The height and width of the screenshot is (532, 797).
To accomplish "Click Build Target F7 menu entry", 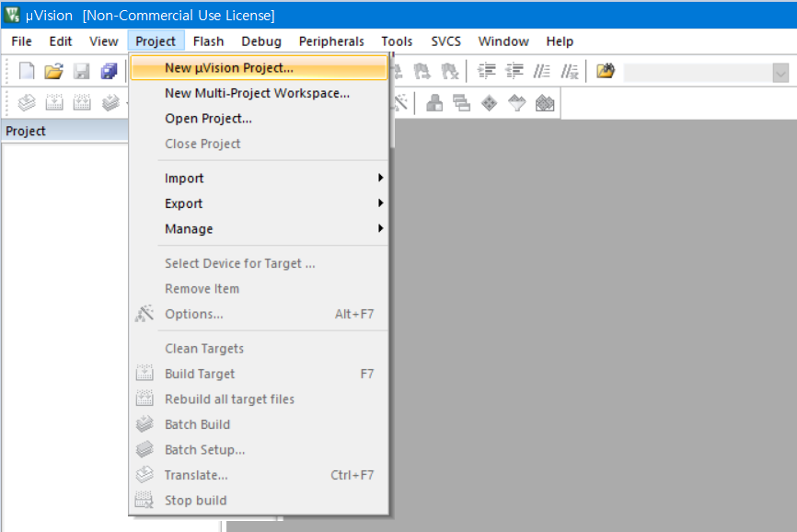I will tap(259, 374).
